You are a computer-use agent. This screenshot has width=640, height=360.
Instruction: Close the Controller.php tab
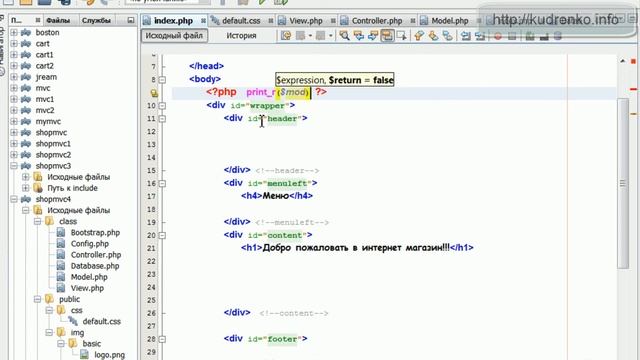pyautogui.click(x=413, y=20)
